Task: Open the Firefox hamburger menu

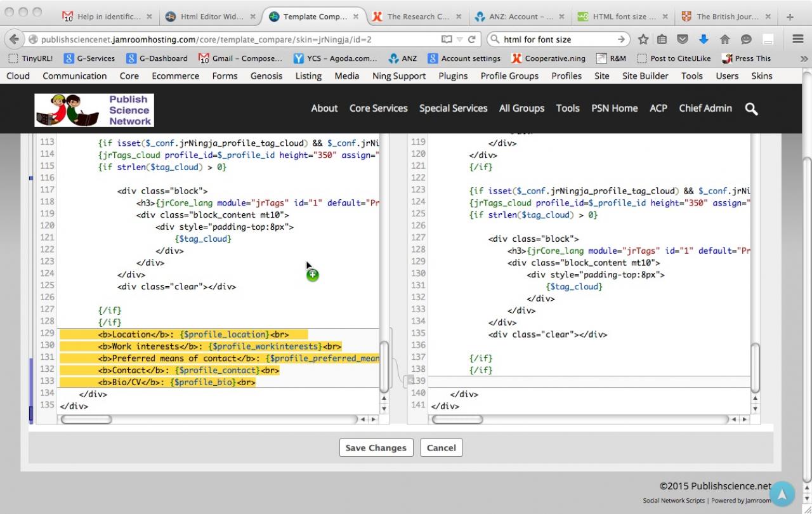Action: [x=798, y=39]
